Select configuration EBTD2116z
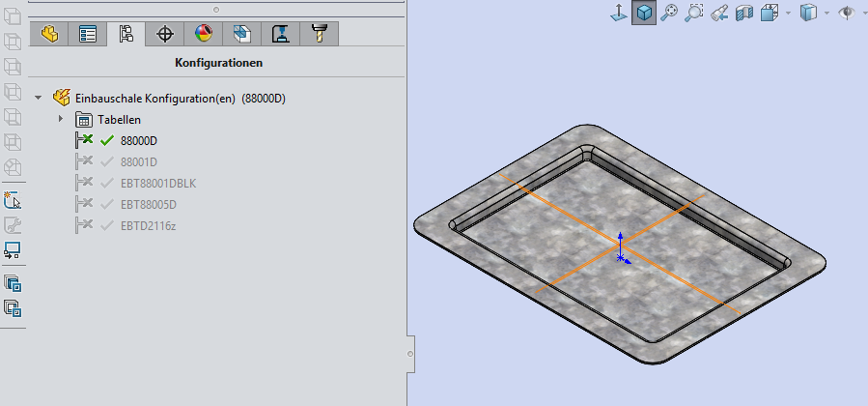This screenshot has width=868, height=406. [148, 226]
